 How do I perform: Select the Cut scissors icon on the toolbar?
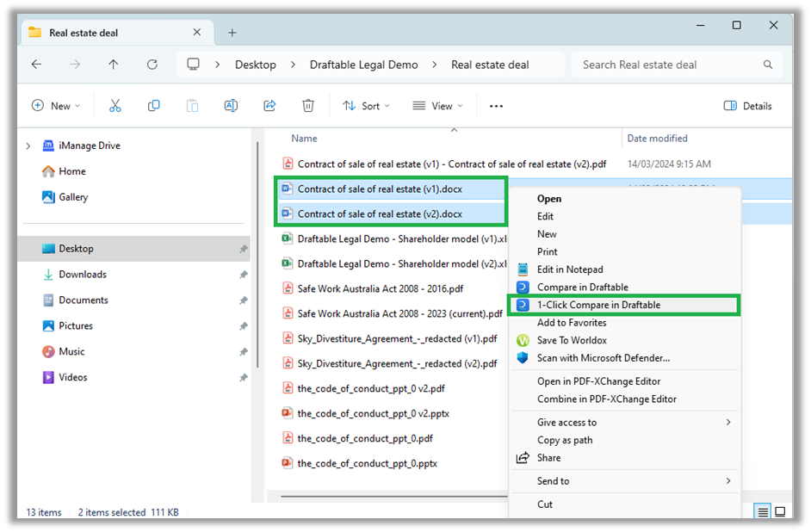pyautogui.click(x=115, y=105)
